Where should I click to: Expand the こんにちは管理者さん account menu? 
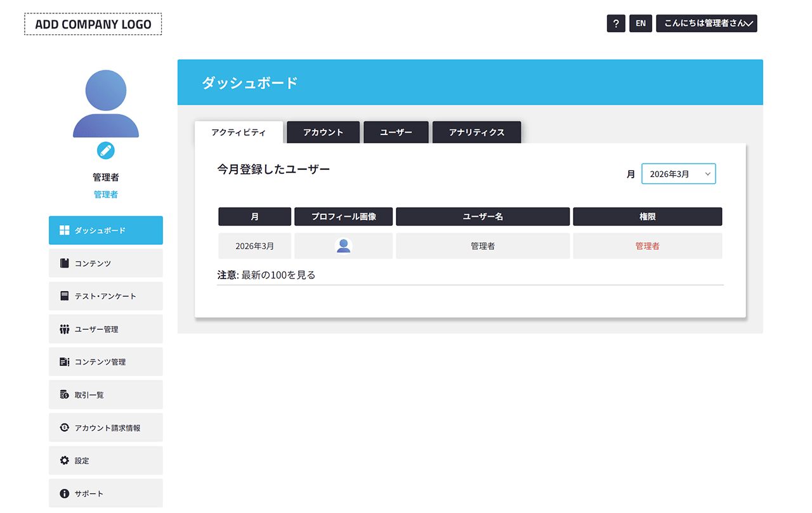[x=706, y=23]
